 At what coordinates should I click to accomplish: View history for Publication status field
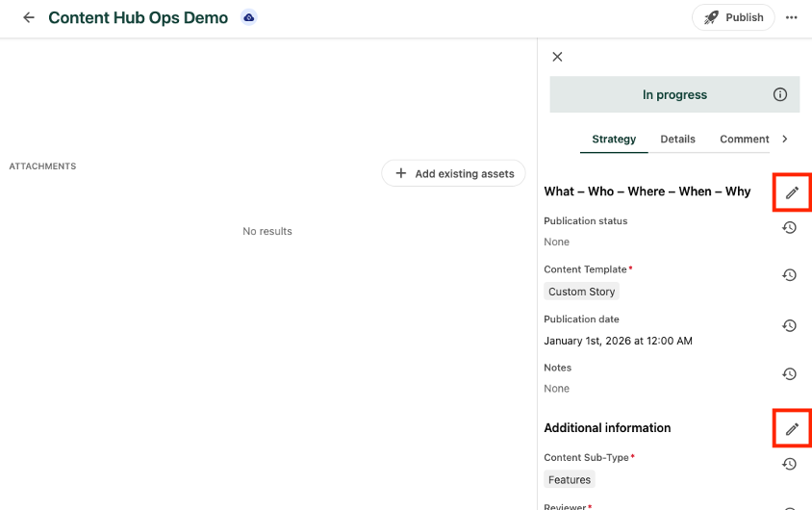point(789,228)
